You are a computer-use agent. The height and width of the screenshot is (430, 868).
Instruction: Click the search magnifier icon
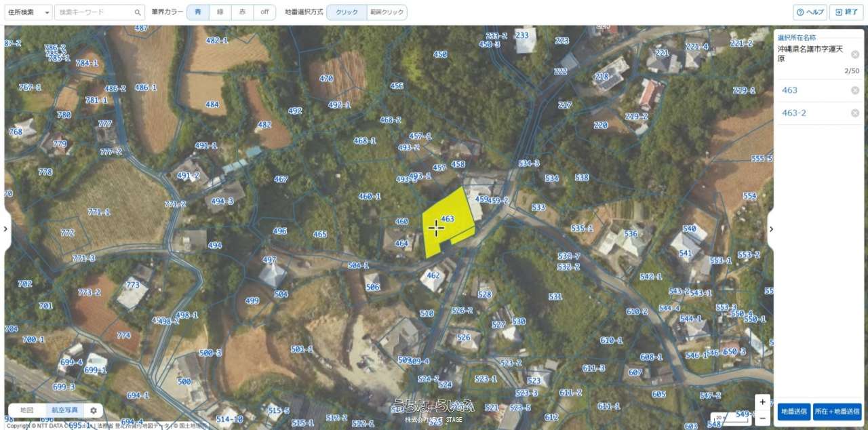[x=138, y=12]
